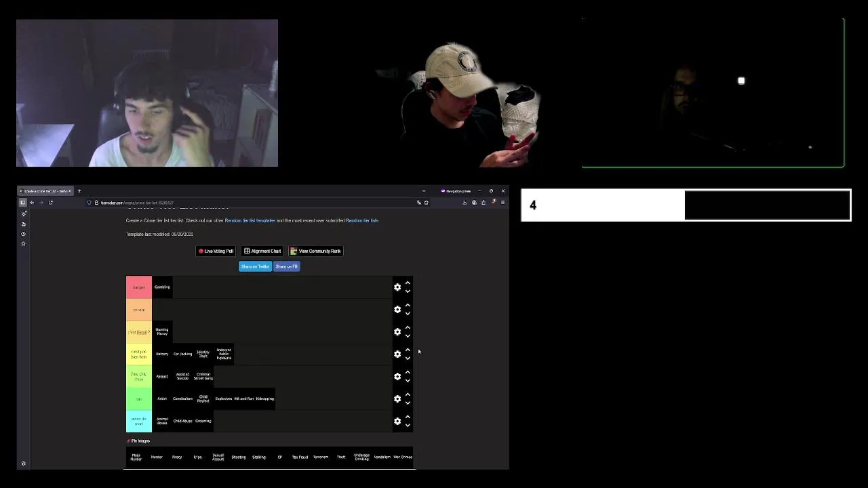Click the AI chatbot sparkle sidebar icon

(24, 213)
